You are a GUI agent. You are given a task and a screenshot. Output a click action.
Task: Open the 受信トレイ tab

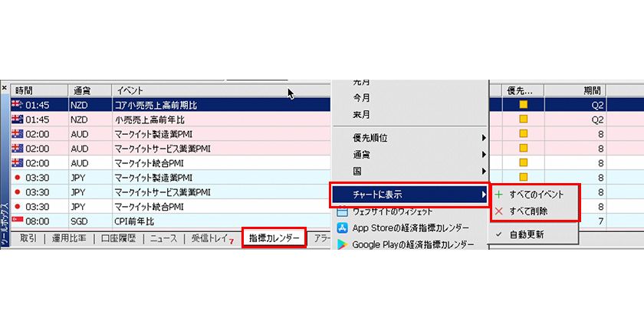[209, 238]
